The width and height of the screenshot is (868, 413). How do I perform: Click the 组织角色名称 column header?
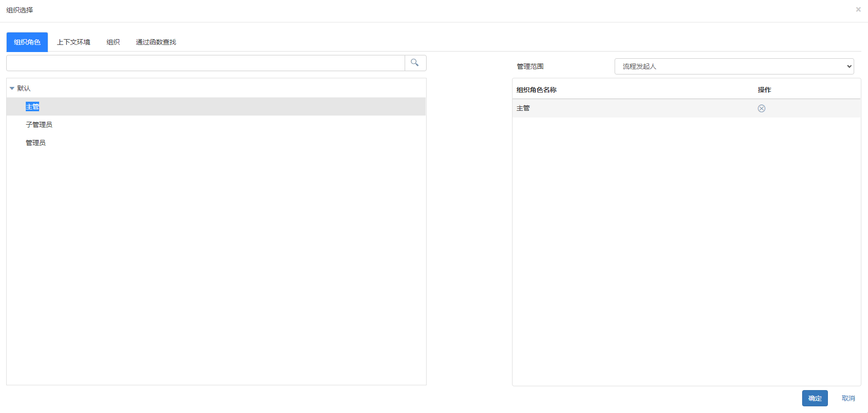pyautogui.click(x=536, y=90)
